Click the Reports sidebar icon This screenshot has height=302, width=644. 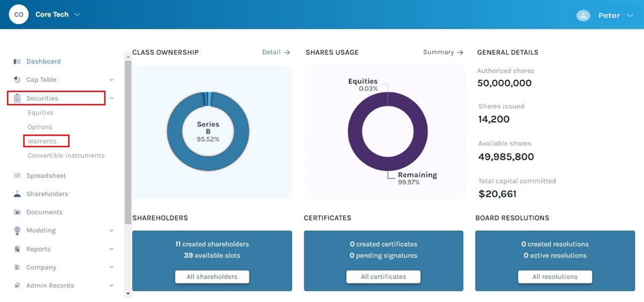(17, 249)
